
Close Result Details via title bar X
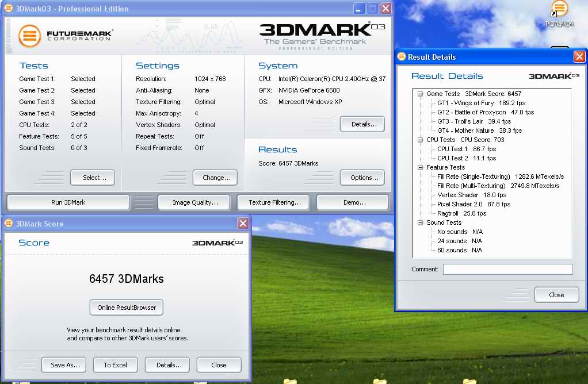tap(579, 56)
